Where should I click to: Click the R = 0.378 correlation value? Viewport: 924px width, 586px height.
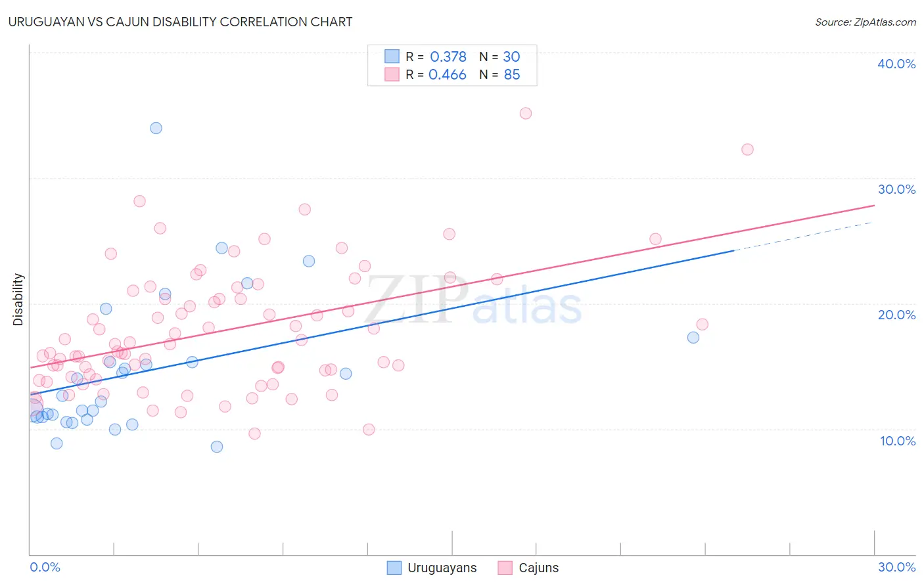point(436,56)
